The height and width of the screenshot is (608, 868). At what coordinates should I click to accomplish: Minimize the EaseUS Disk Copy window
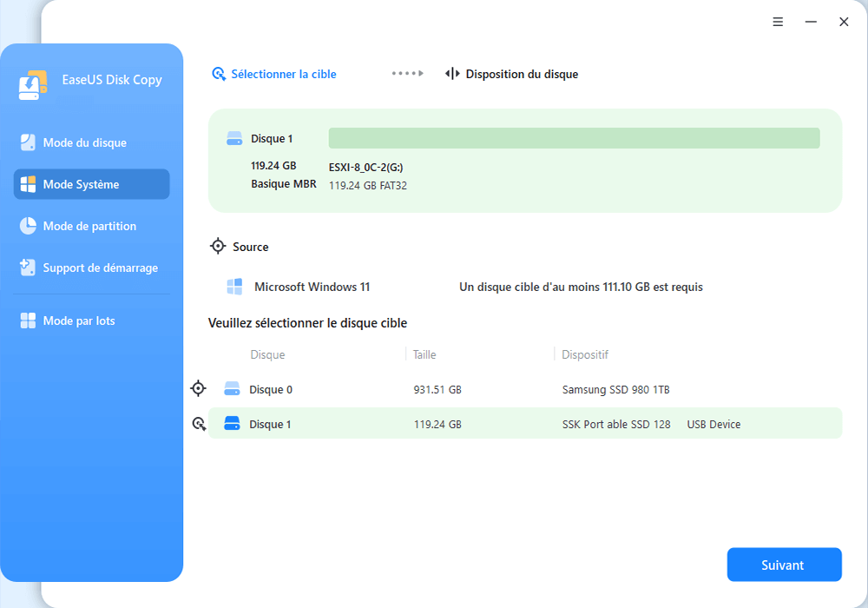(811, 22)
